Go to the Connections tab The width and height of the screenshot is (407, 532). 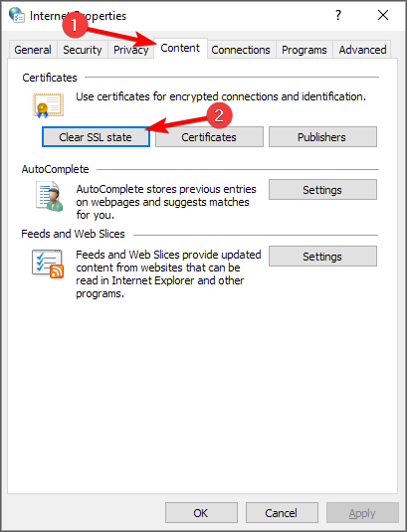[x=241, y=50]
